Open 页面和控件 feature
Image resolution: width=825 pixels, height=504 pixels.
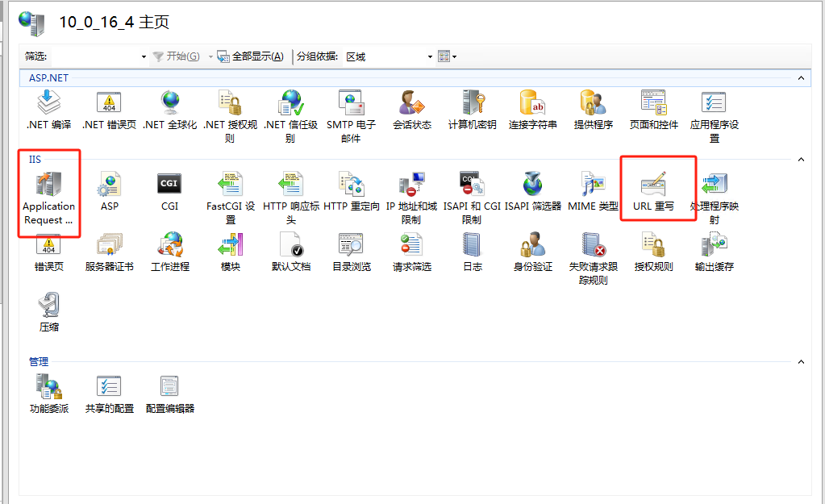point(653,110)
